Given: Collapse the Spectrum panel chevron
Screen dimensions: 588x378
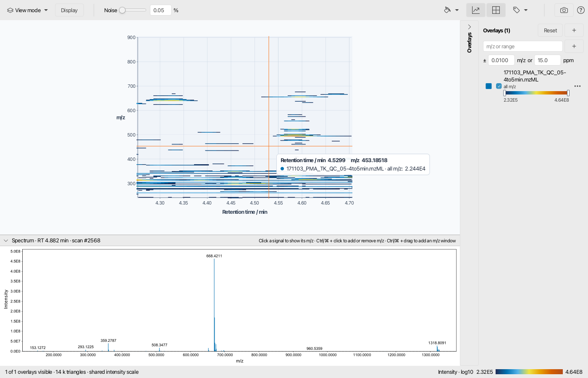Looking at the screenshot, I should point(6,241).
